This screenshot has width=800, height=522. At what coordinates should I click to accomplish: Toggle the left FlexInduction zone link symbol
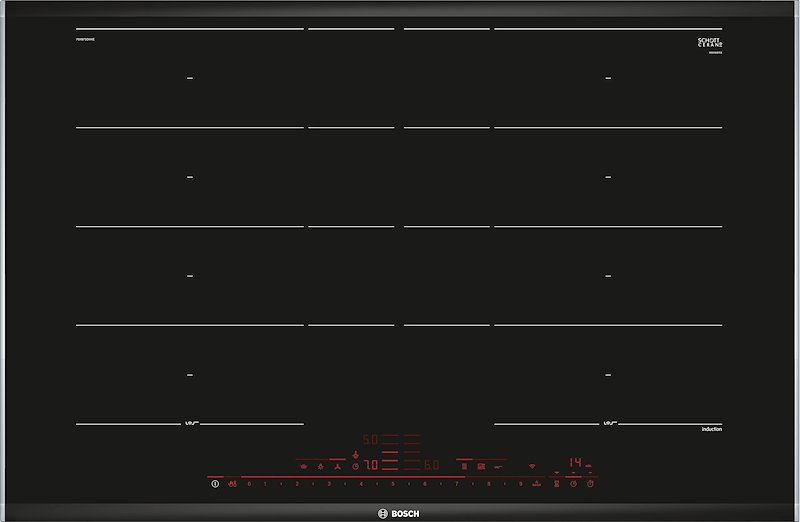pos(187,424)
